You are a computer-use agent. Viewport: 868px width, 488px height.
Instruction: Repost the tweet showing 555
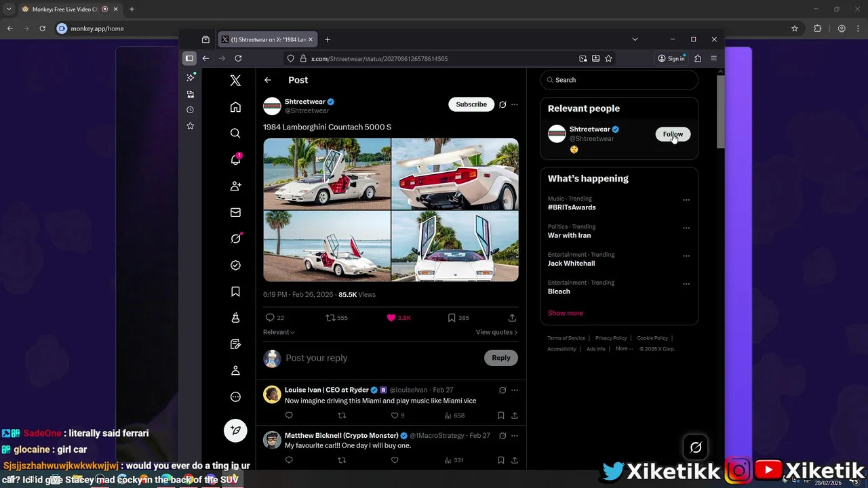(x=337, y=318)
